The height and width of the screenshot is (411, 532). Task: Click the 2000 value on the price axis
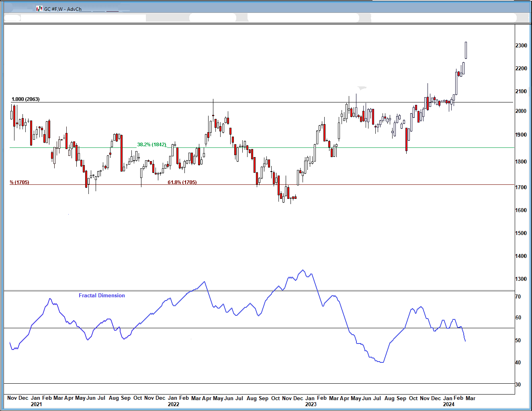(521, 111)
